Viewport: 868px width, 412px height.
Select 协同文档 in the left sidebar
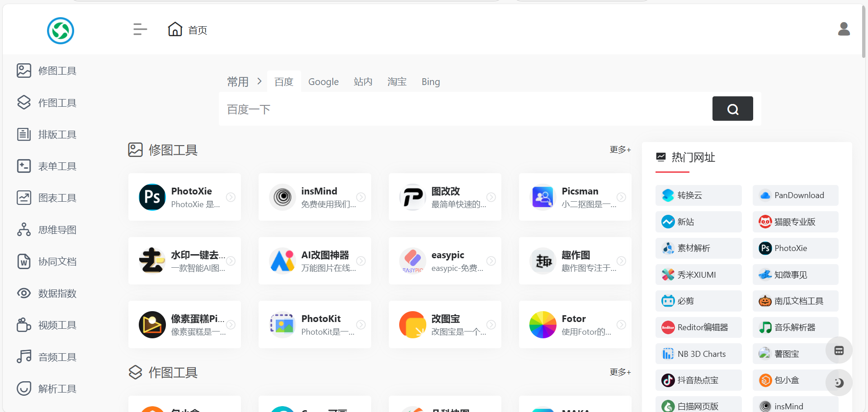(47, 261)
